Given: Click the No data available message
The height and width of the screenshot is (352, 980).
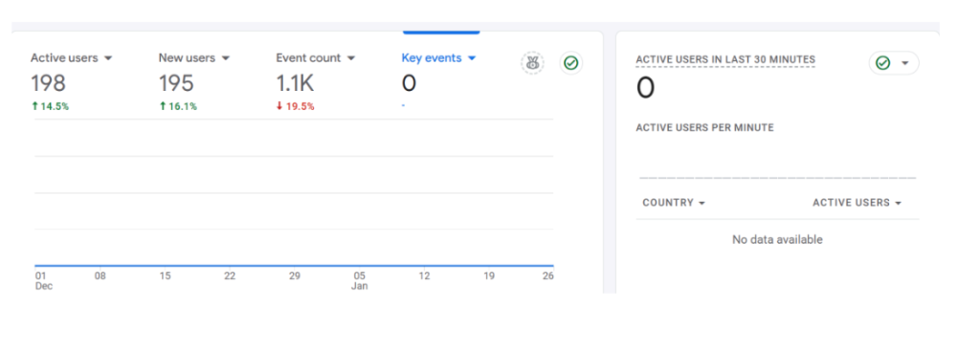Looking at the screenshot, I should pyautogui.click(x=777, y=240).
